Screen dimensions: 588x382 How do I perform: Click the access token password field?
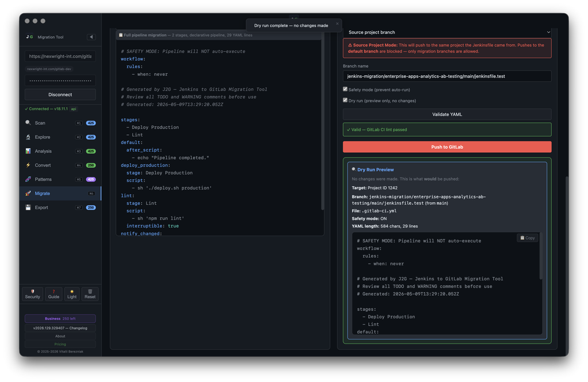[60, 80]
